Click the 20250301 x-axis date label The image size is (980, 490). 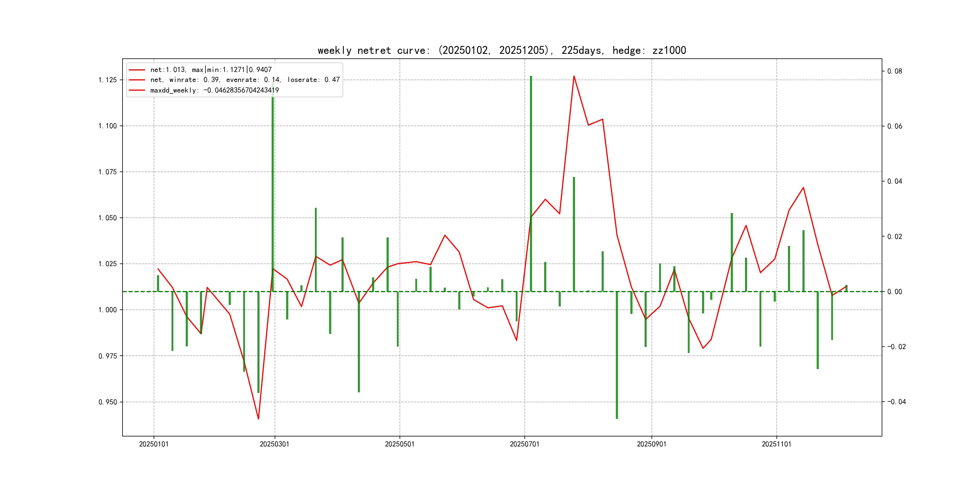[274, 444]
